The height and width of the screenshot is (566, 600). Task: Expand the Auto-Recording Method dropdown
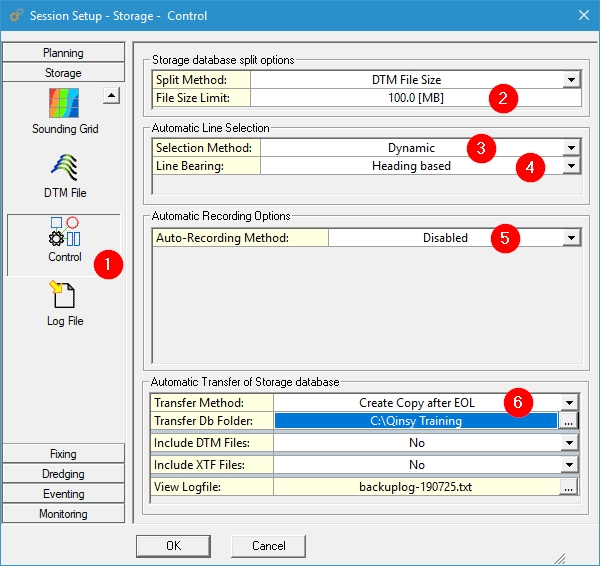(x=570, y=238)
